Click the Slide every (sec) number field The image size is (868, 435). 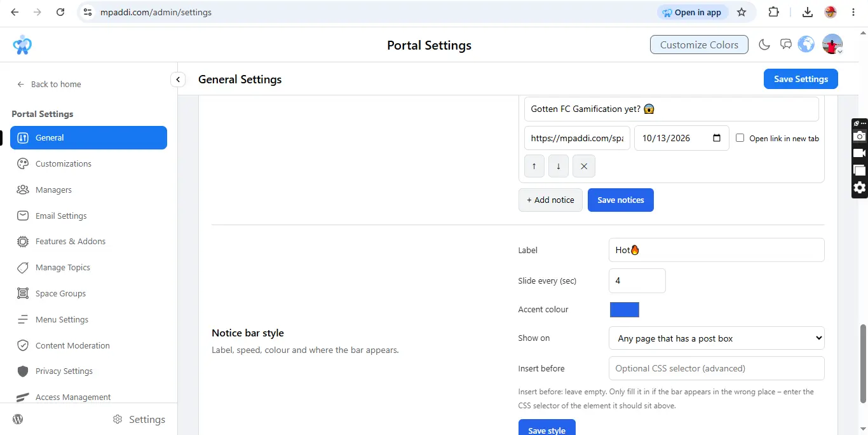(637, 280)
